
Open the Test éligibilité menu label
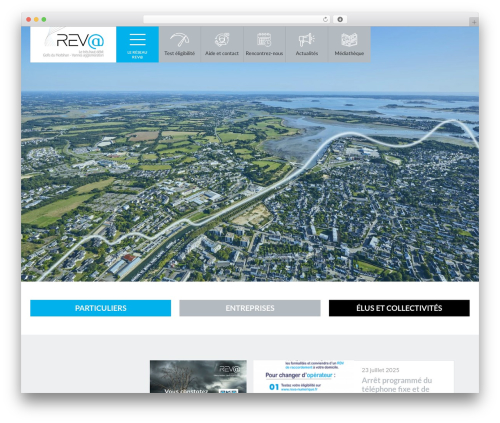pos(179,53)
